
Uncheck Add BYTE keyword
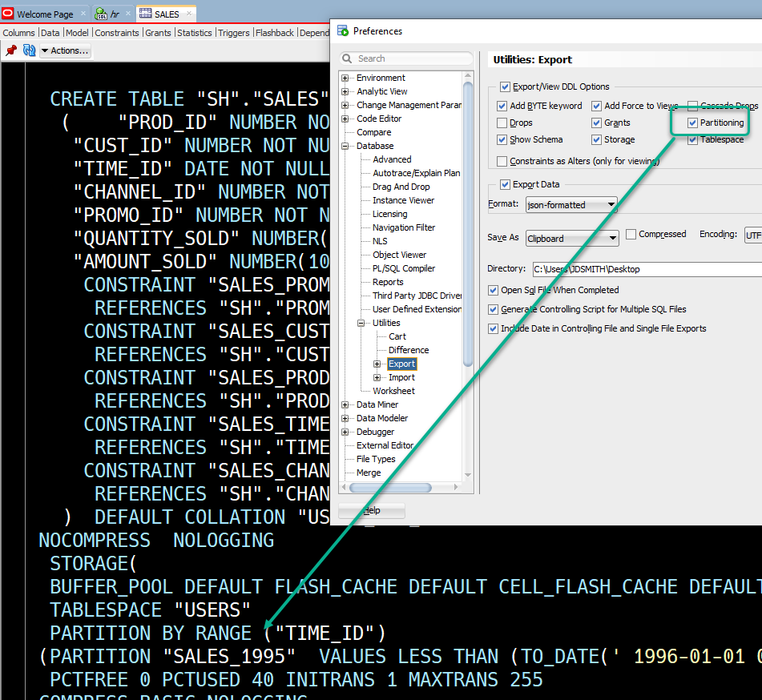coord(502,106)
